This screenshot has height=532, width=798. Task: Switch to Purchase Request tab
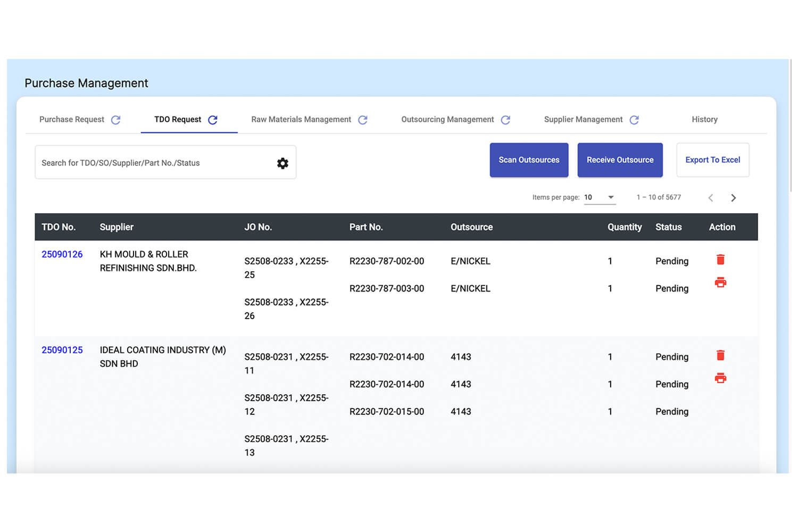pos(72,120)
